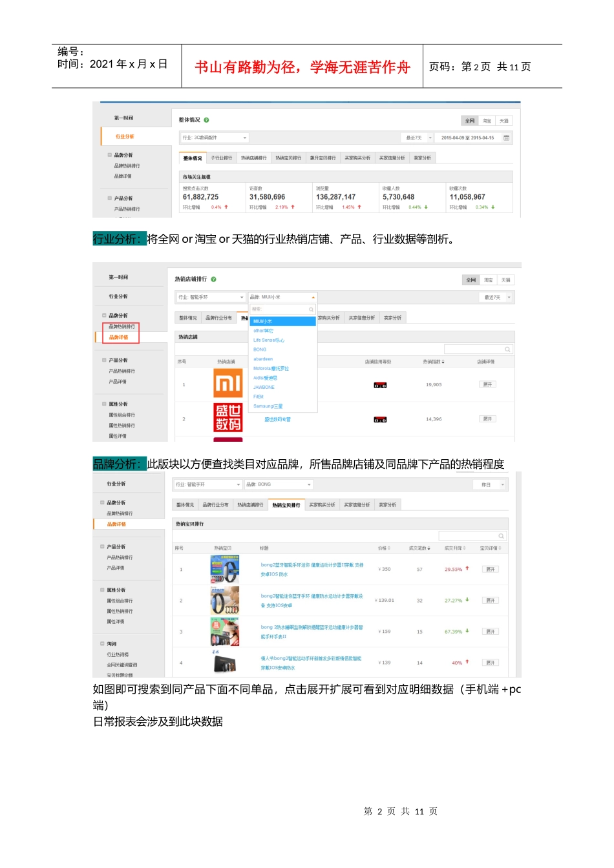
Task: Click 展开 in the 14,396 store row
Action: (488, 419)
